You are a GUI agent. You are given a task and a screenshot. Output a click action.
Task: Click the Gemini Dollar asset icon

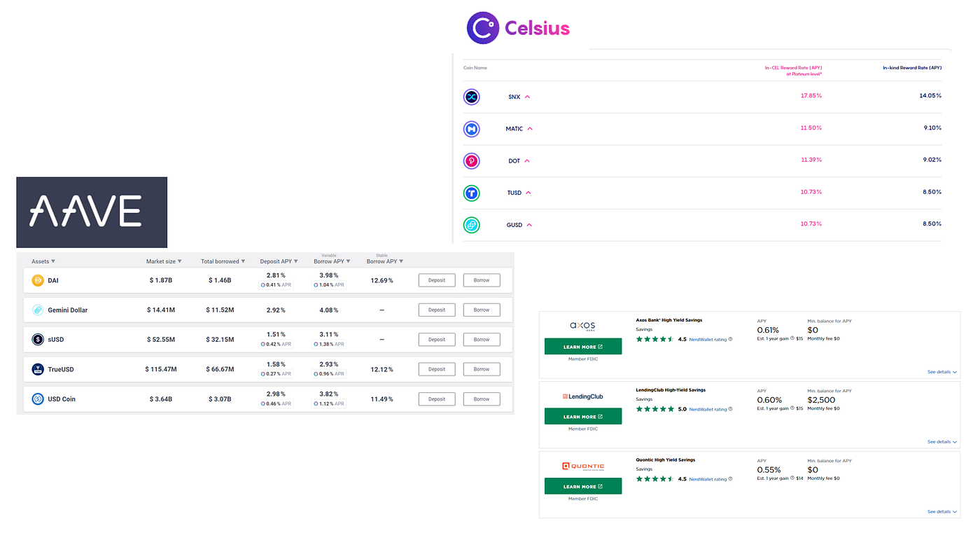tap(38, 310)
